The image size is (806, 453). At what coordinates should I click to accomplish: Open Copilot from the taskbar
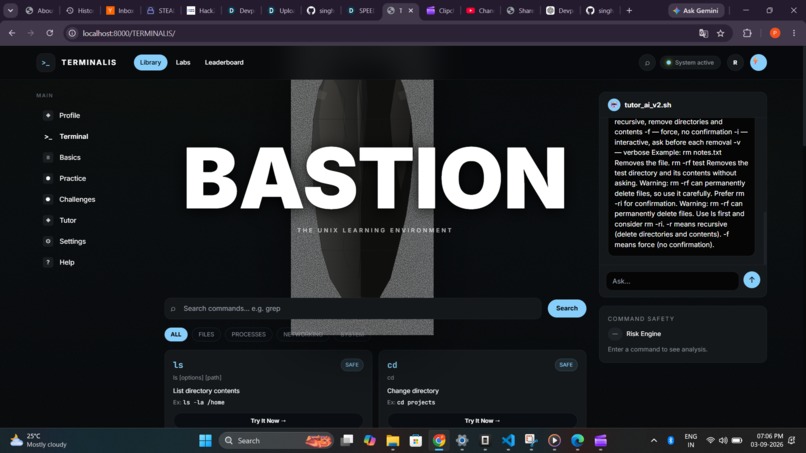[370, 441]
